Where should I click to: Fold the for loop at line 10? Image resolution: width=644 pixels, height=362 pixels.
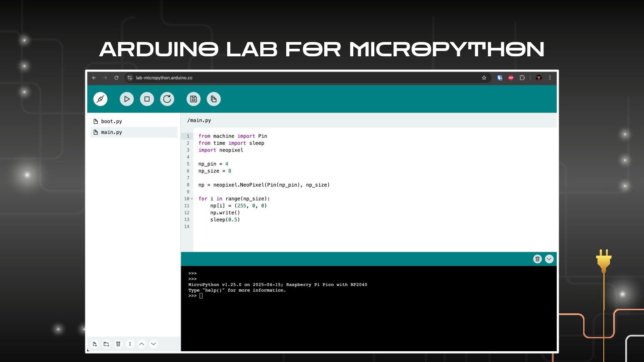click(x=192, y=199)
